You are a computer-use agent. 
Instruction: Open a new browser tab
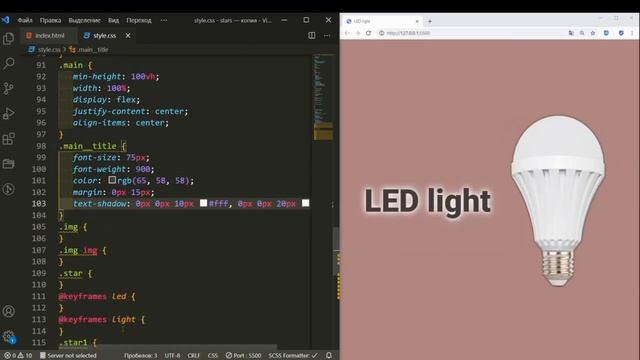tap(430, 21)
